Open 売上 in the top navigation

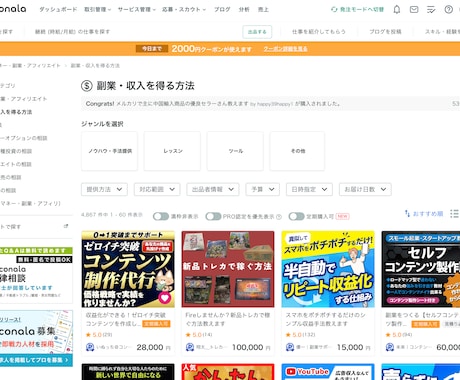click(x=263, y=10)
